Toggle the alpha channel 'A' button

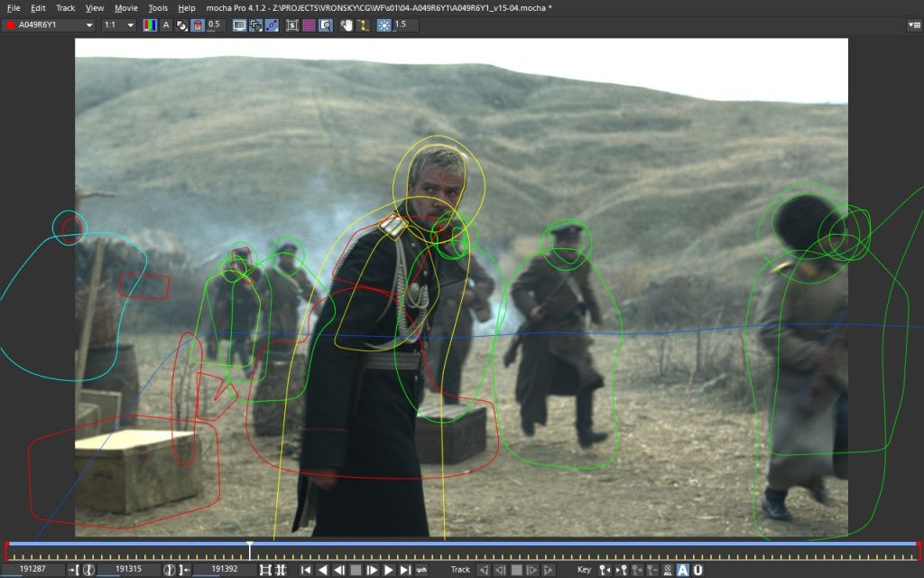[166, 25]
